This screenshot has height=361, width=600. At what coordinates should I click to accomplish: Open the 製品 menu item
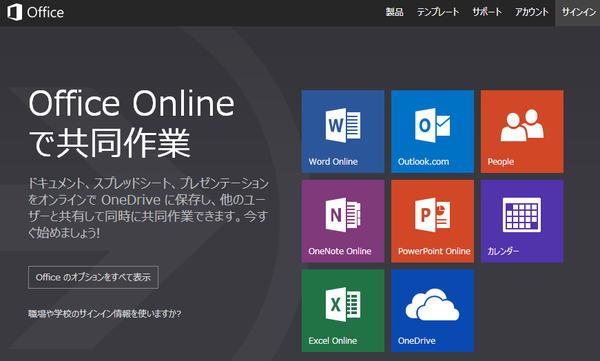(x=394, y=12)
